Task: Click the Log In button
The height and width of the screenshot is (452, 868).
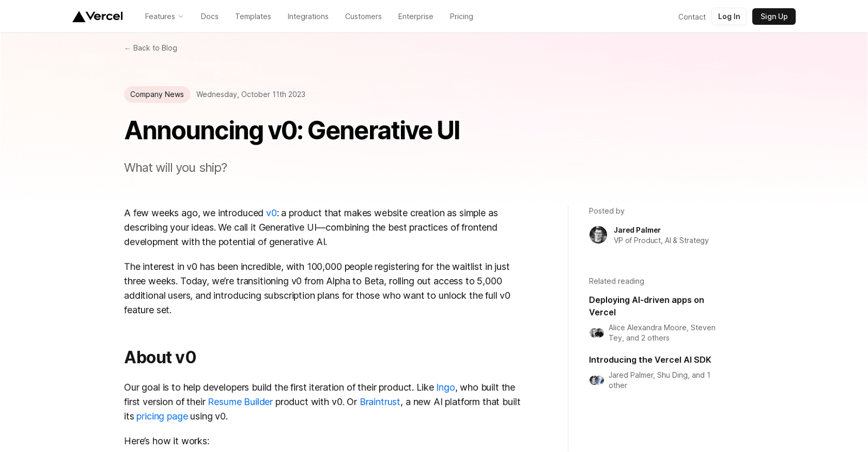Action: tap(728, 16)
